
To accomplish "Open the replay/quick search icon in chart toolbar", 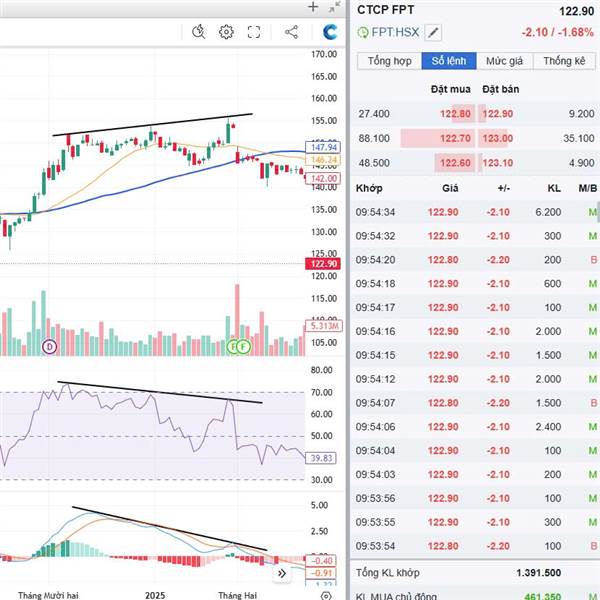I will tap(199, 32).
